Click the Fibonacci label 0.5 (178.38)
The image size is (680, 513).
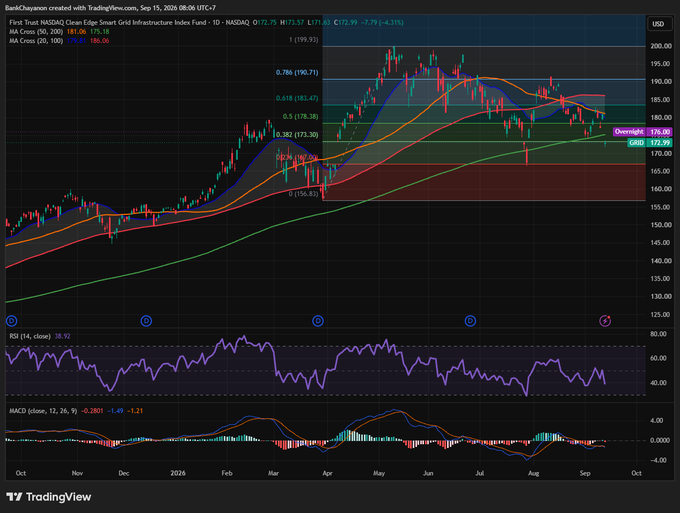(x=301, y=117)
